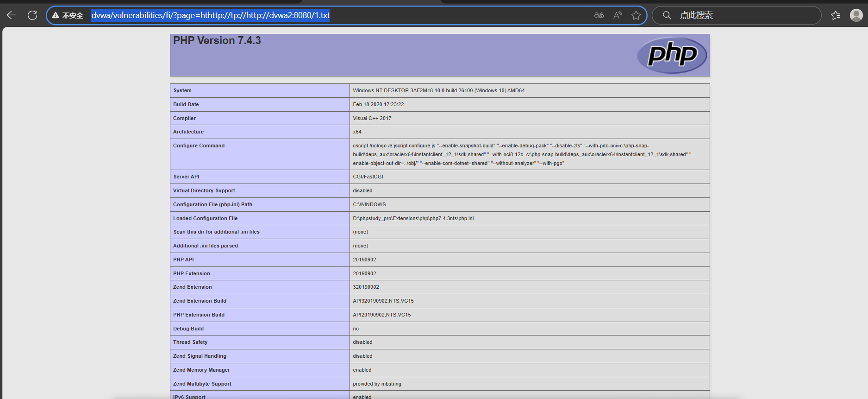Screen dimensions: 868x399
Task: Click the Visual C++ 2017 value
Action: [372, 119]
